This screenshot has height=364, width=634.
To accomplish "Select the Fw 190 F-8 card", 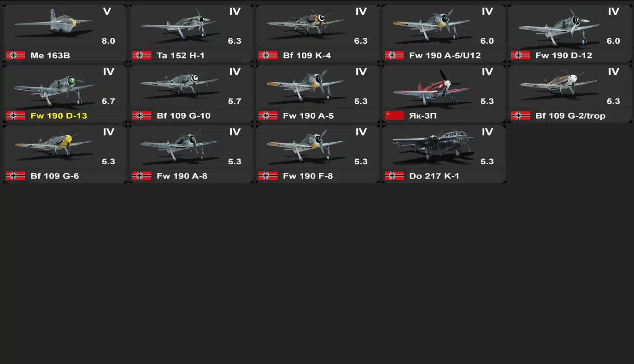I will (317, 154).
